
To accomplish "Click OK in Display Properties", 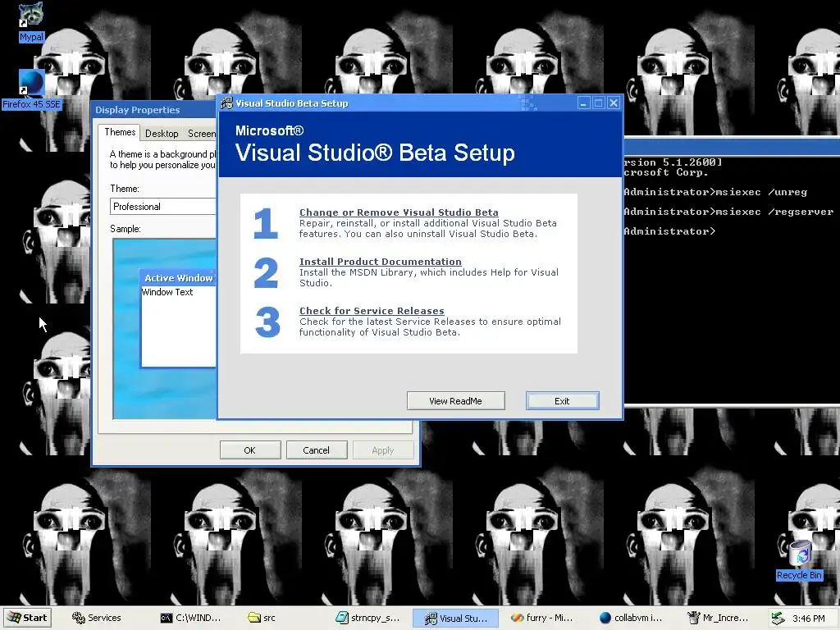I will pos(250,450).
